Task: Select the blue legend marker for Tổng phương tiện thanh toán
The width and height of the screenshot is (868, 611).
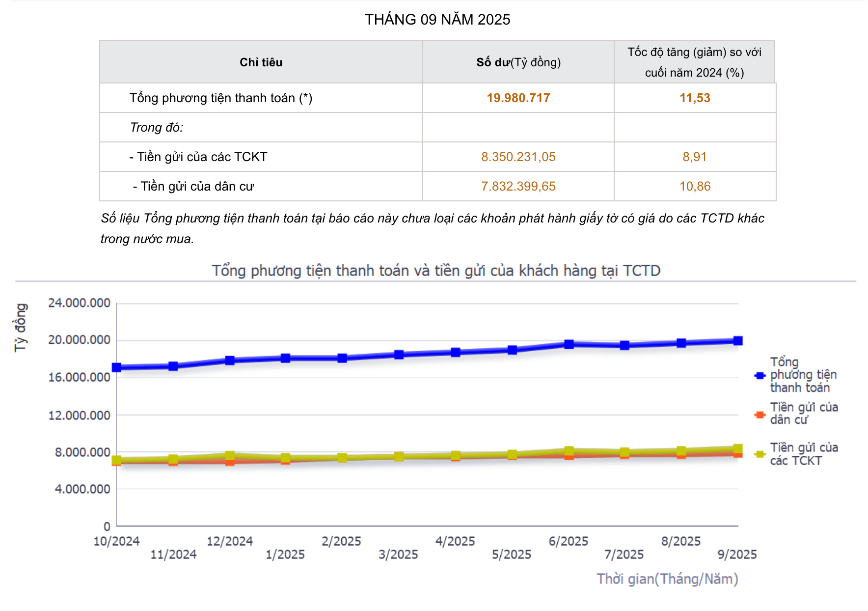Action: tap(760, 375)
